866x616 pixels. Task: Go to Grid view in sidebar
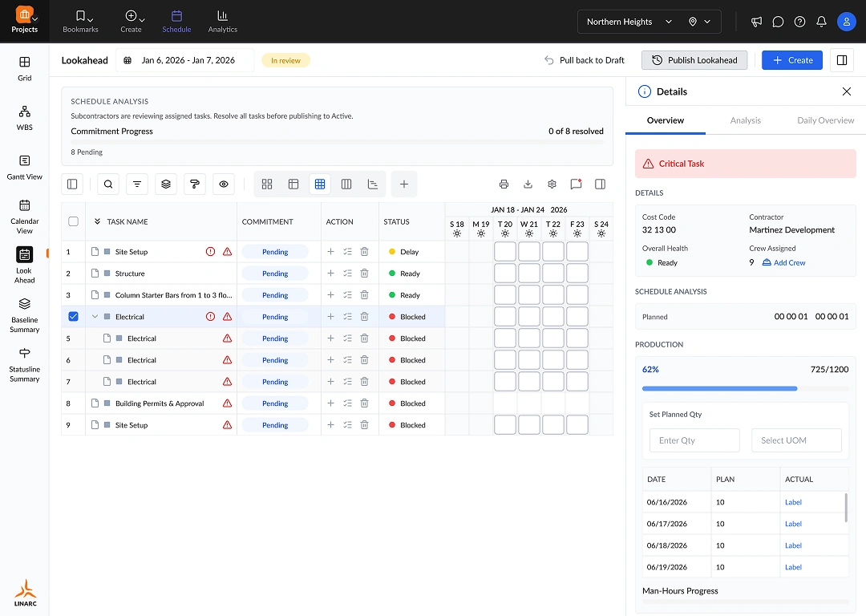click(24, 68)
